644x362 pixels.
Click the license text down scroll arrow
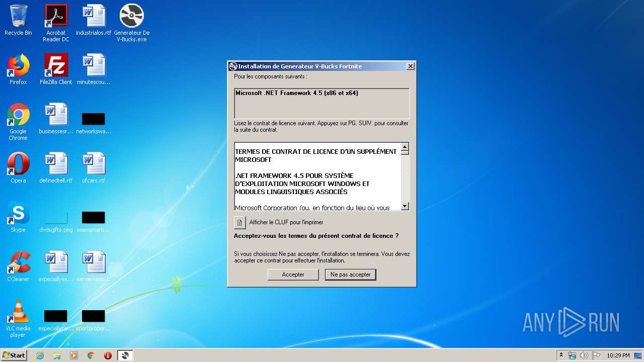[405, 206]
